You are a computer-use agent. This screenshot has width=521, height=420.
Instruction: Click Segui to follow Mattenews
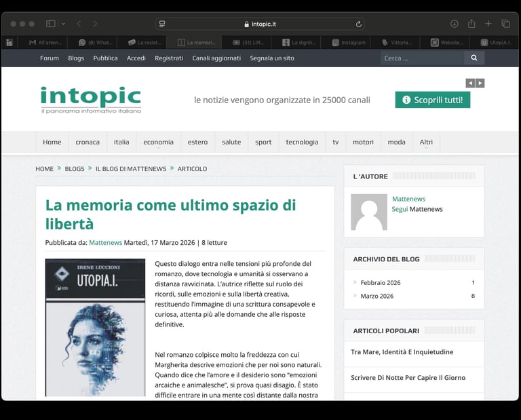coord(400,210)
